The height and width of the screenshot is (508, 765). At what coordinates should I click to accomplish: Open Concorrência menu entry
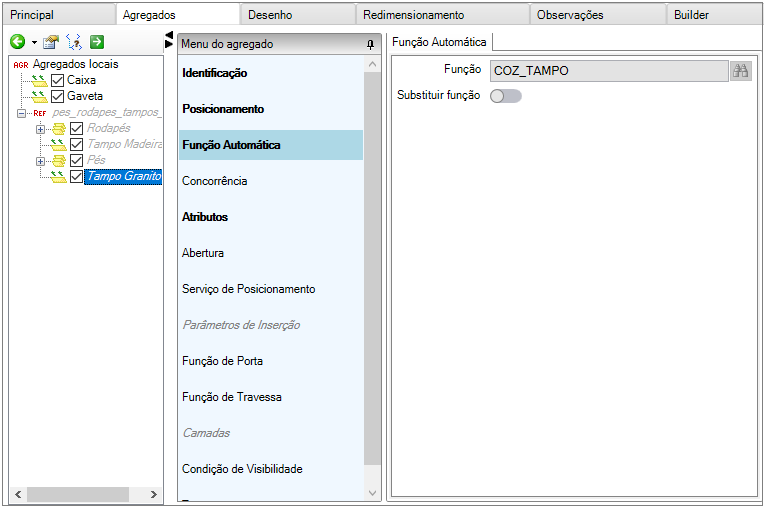[x=271, y=181]
